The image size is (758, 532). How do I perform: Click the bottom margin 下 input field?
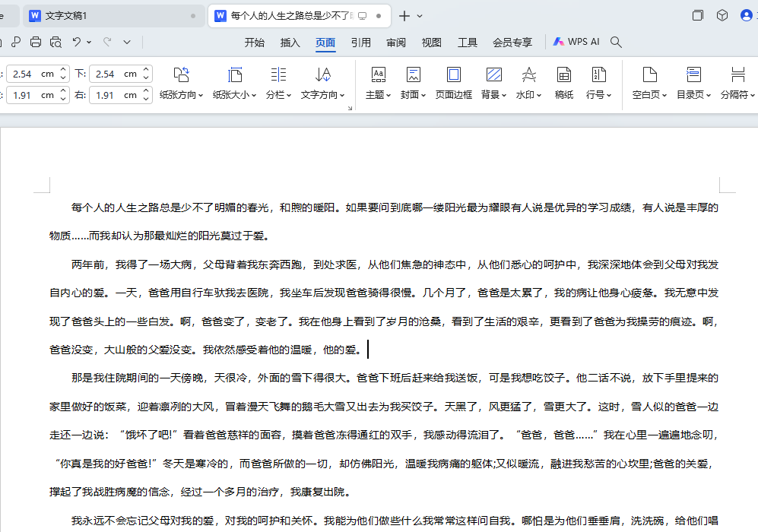pos(114,74)
